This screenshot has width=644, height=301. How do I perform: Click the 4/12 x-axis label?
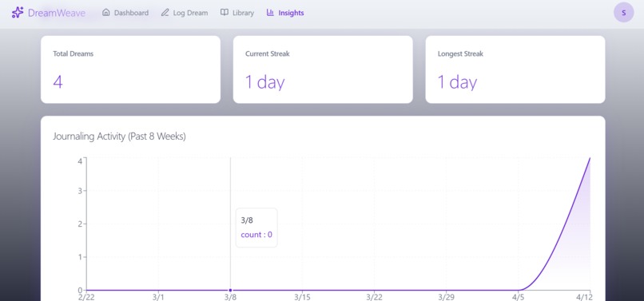coord(585,297)
